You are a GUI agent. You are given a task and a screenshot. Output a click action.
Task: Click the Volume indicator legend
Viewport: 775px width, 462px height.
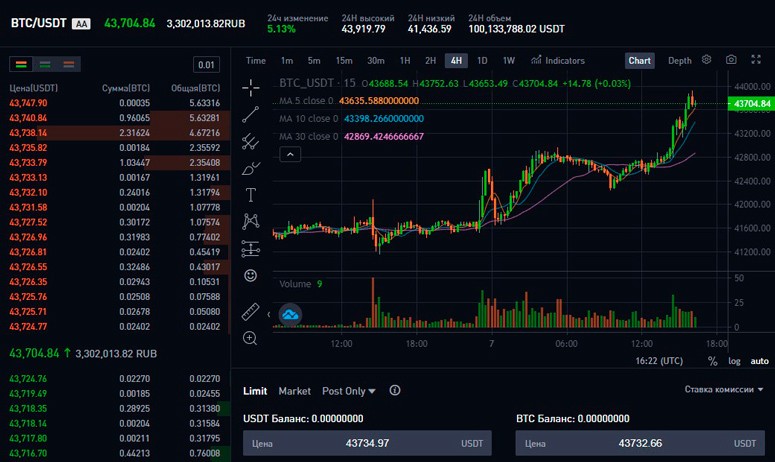pos(301,284)
